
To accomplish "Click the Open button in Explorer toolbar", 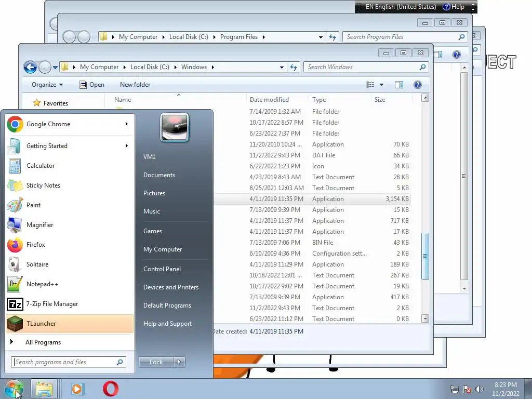I will coord(91,85).
